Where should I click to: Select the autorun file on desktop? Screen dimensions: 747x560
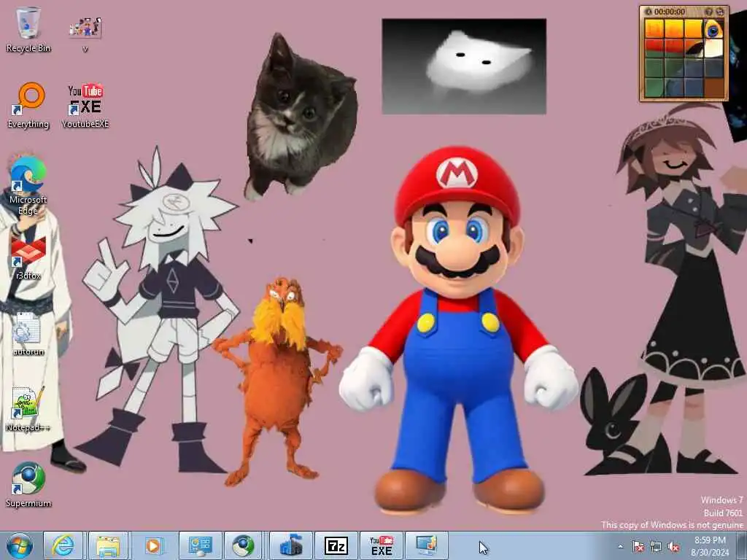[x=28, y=333]
